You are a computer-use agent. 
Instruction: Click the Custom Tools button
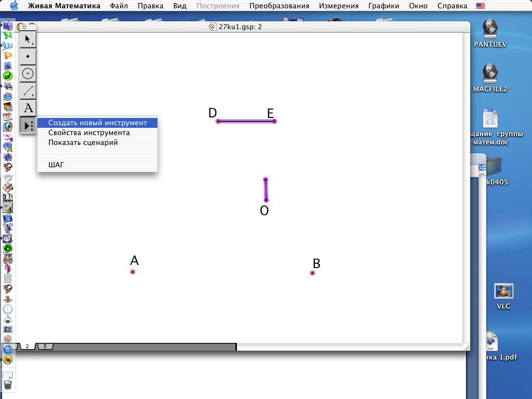pyautogui.click(x=28, y=126)
